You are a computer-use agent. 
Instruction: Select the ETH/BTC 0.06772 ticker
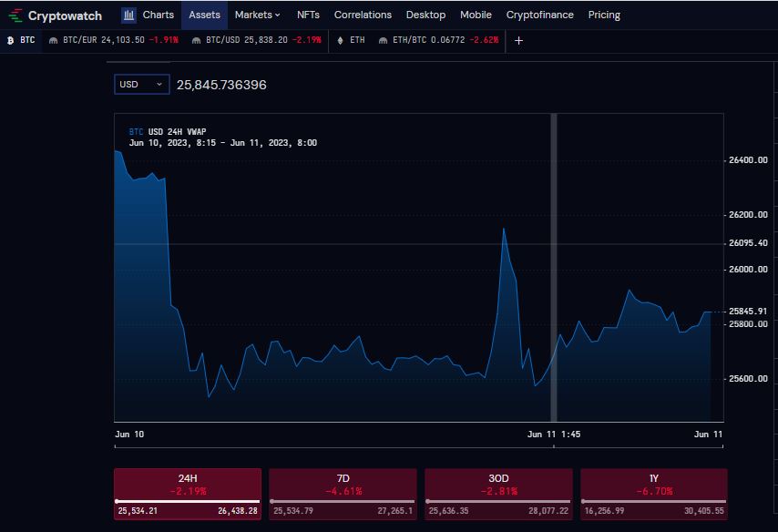pyautogui.click(x=438, y=40)
